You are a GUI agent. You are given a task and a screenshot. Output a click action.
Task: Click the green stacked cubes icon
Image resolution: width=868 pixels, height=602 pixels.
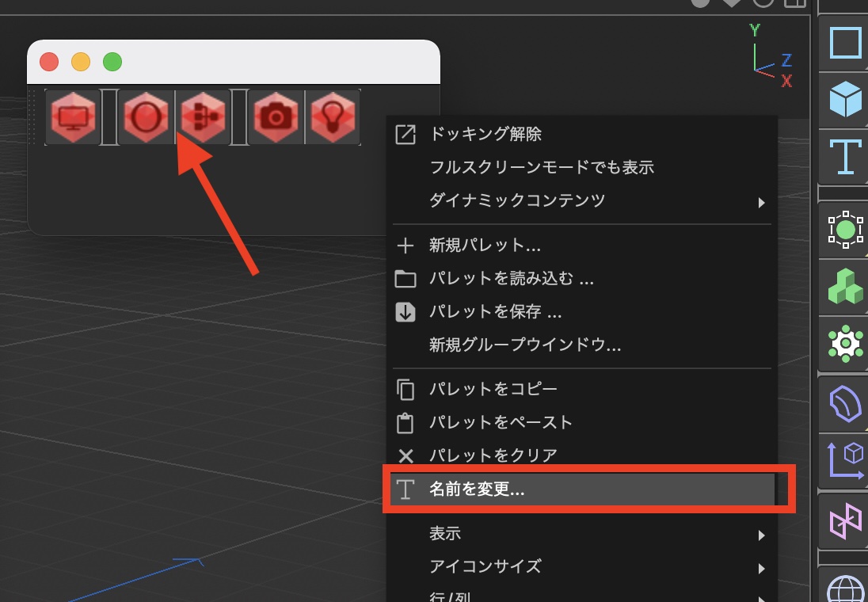click(x=845, y=286)
